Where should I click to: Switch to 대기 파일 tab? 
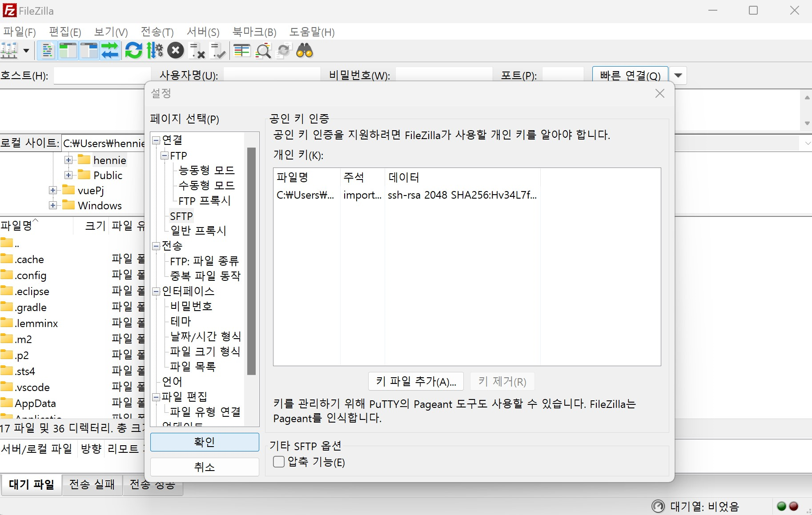point(32,485)
